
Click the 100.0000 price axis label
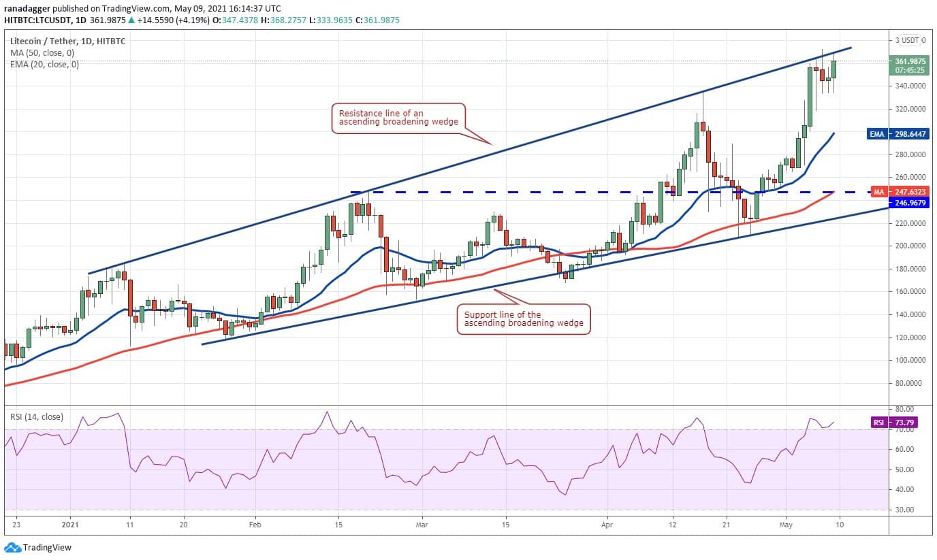[x=910, y=360]
